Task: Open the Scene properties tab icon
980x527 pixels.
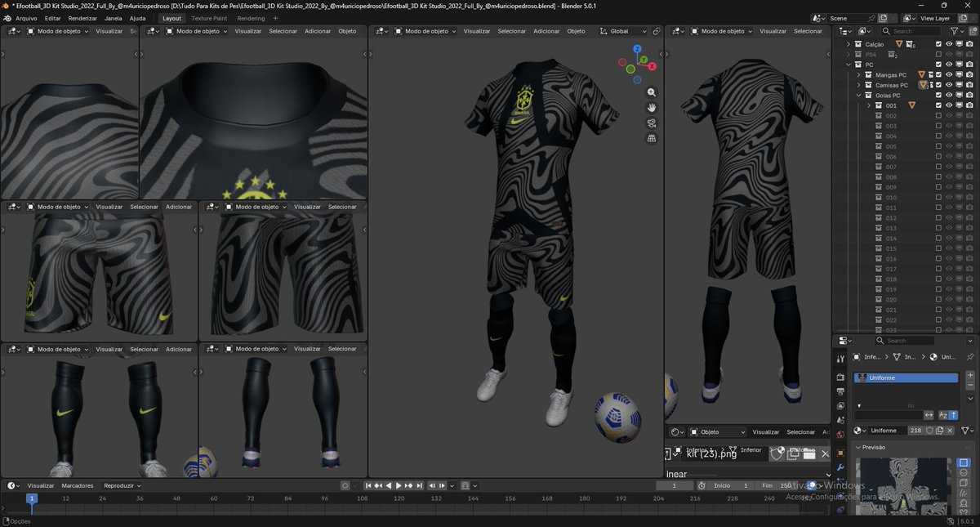Action: (x=840, y=421)
